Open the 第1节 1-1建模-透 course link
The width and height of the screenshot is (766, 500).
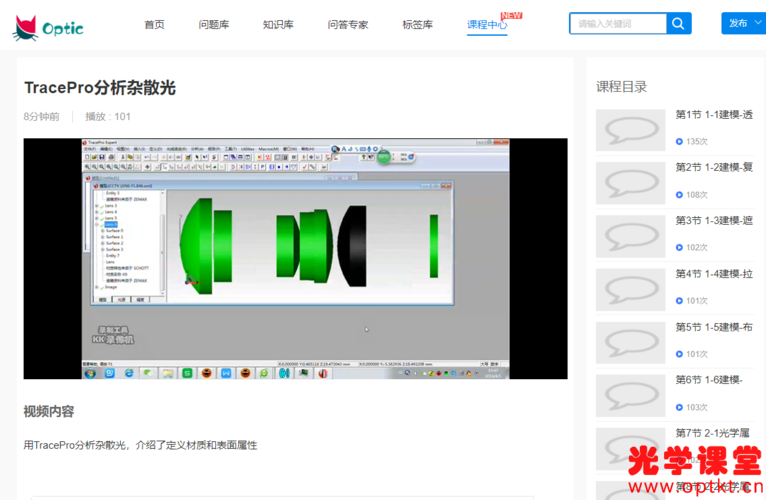714,115
